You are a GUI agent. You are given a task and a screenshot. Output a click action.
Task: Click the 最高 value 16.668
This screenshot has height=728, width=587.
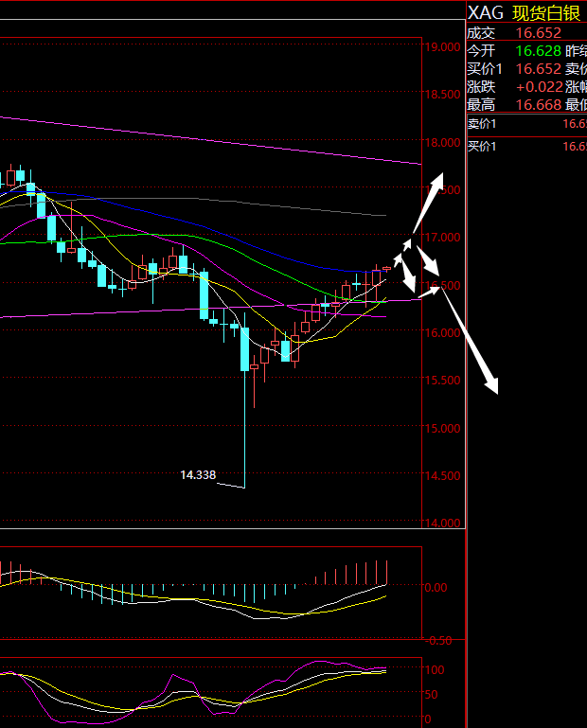pos(539,105)
